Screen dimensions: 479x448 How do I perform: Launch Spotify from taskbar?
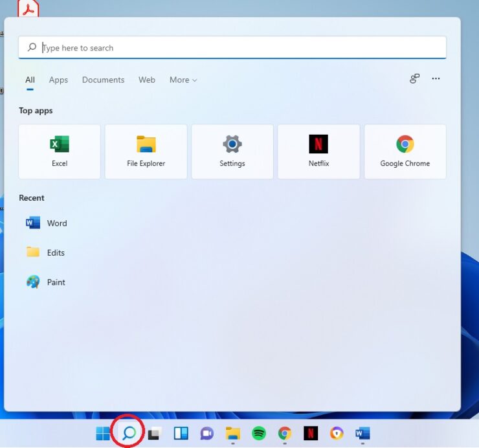click(x=259, y=433)
